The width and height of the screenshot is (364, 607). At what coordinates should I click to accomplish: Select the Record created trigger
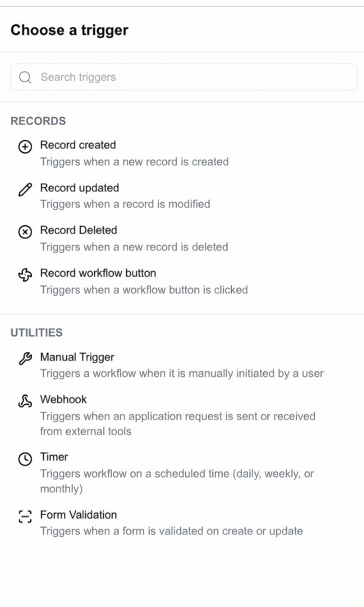pyautogui.click(x=78, y=145)
